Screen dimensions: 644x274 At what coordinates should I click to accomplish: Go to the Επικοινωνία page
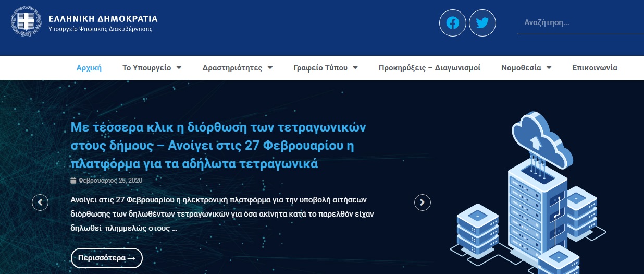point(595,68)
